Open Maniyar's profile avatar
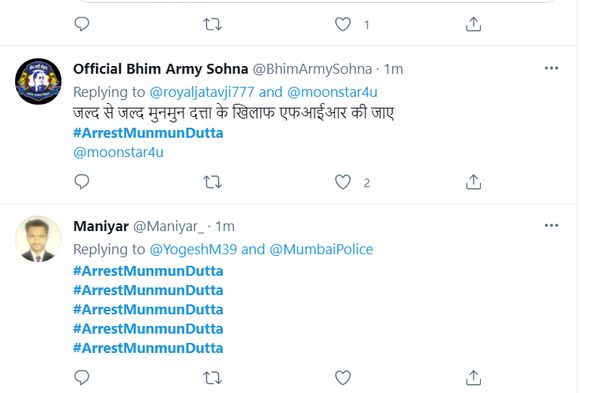 click(x=38, y=239)
